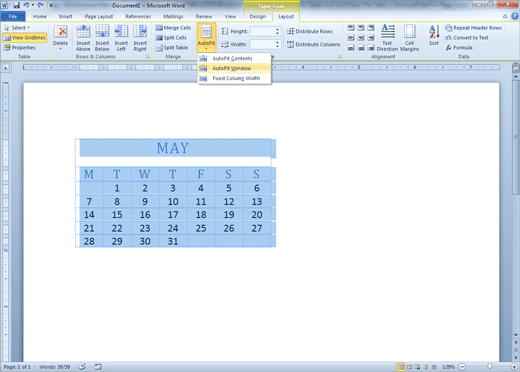
Task: Choose AutoFit Contents from the menu
Action: [x=234, y=58]
